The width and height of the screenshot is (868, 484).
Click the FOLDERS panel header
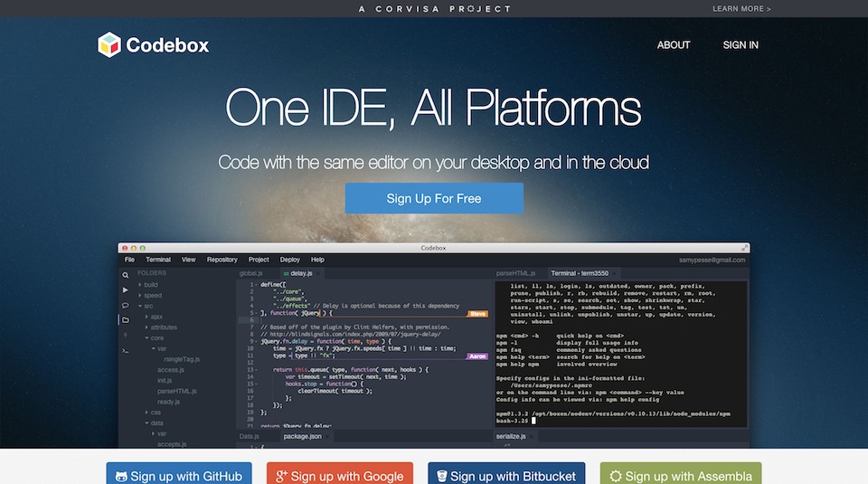pos(152,273)
